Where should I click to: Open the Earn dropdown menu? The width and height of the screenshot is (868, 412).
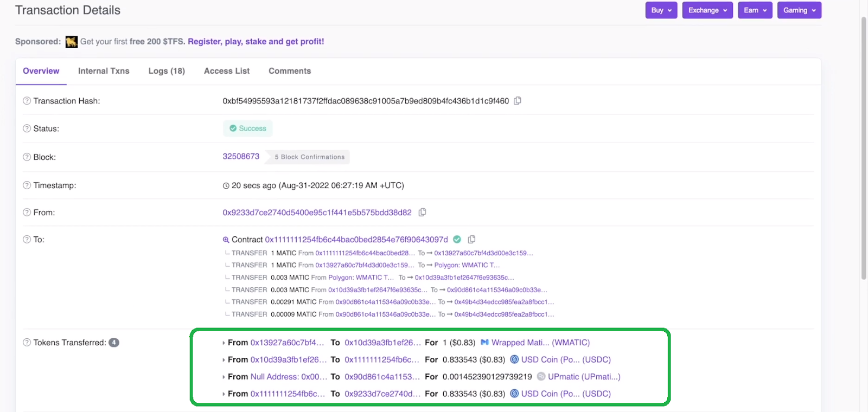tap(755, 10)
